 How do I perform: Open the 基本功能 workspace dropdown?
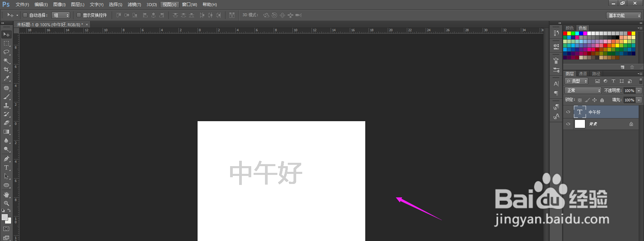(x=624, y=15)
